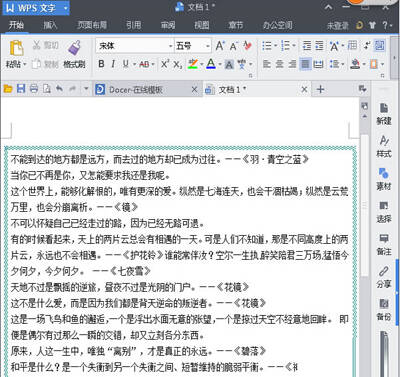Click the Undo arrow icon
The width and height of the screenshot is (400, 377).
[x=59, y=89]
